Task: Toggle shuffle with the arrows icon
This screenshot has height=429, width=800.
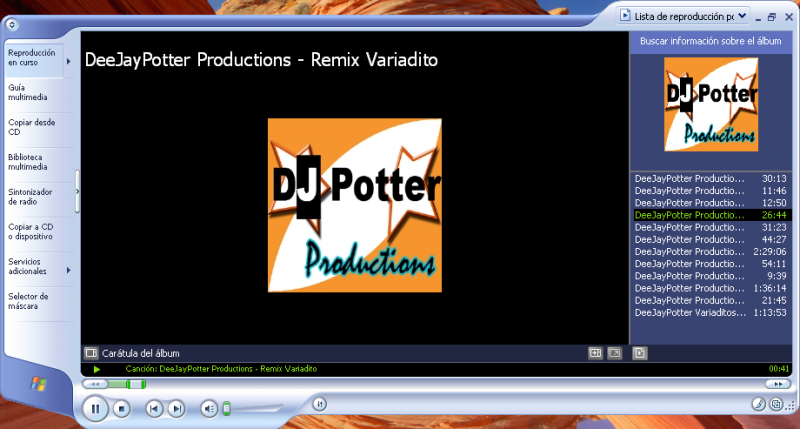Action: click(319, 405)
